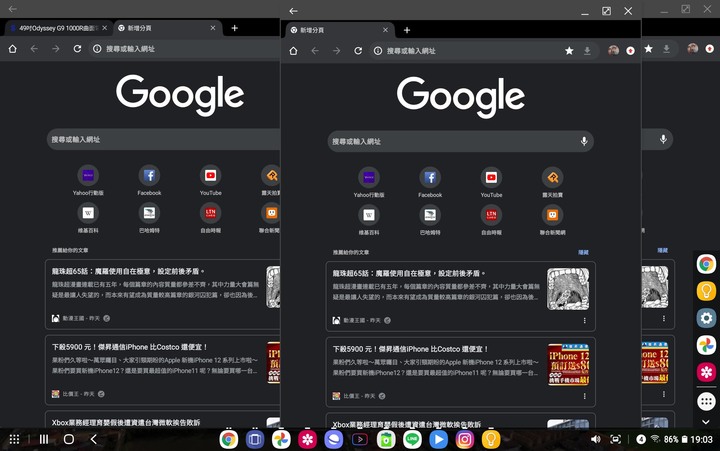Open 龍珠超65話 article in left window
The image size is (720, 451).
tap(163, 294)
